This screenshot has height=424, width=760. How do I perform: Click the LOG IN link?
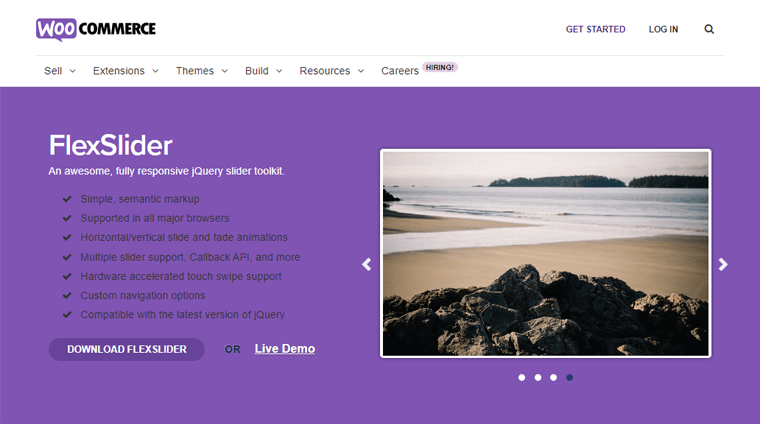[x=664, y=29]
